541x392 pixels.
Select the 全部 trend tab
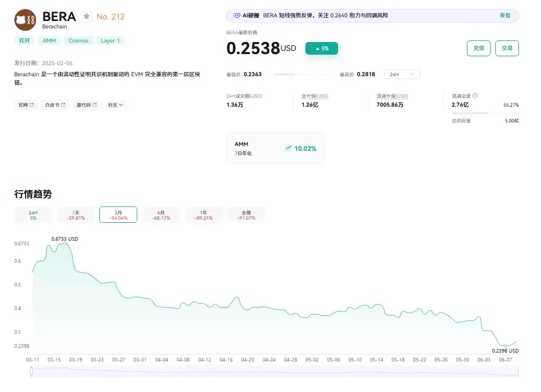[x=247, y=215]
